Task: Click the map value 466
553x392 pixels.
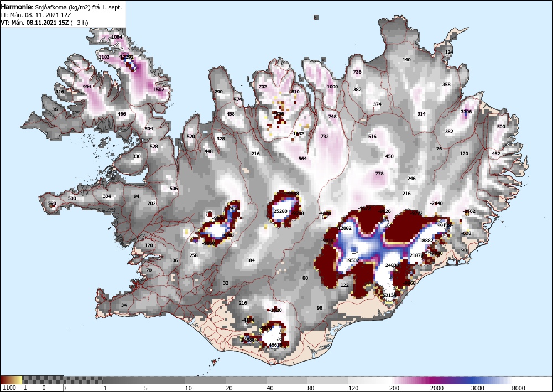Action: (x=122, y=114)
